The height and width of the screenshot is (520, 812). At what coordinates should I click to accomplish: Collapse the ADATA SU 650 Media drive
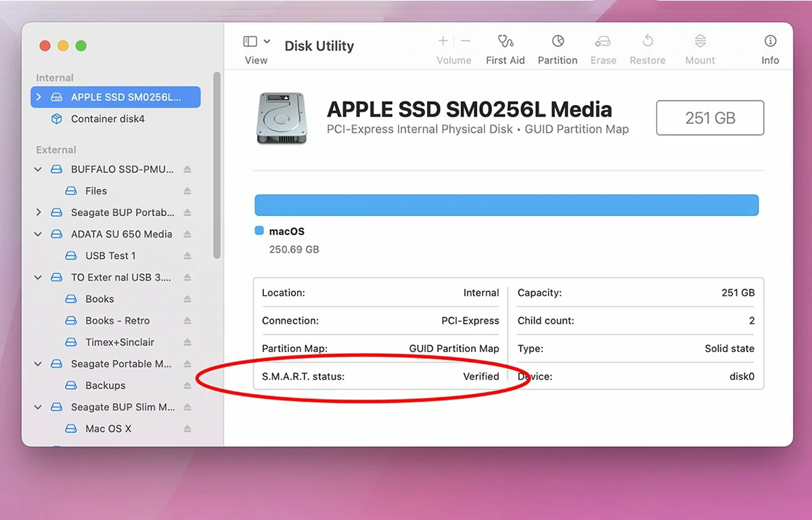pyautogui.click(x=39, y=234)
